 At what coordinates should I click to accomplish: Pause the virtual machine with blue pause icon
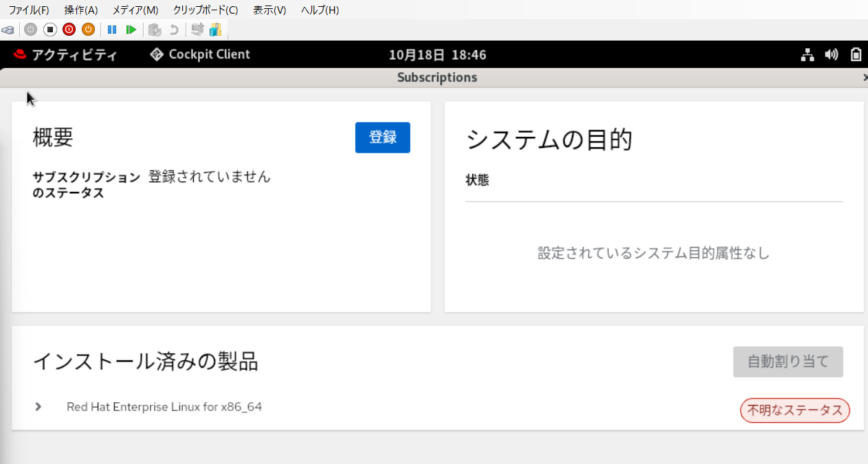(x=112, y=30)
